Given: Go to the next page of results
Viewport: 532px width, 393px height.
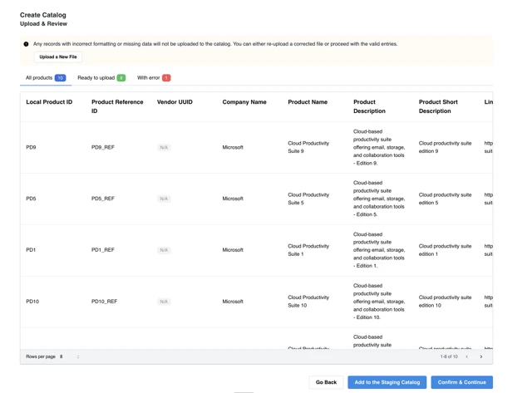Looking at the screenshot, I should click(480, 356).
